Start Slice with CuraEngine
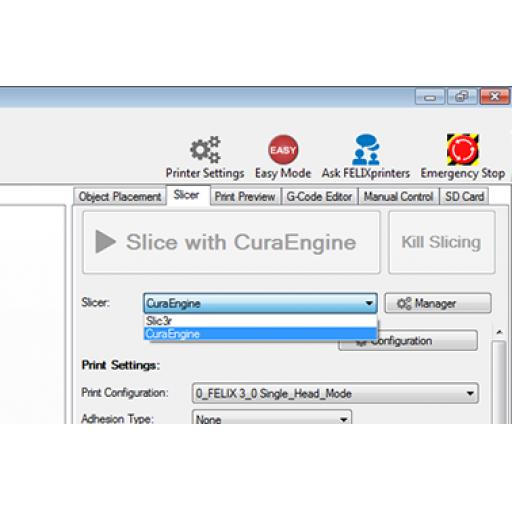The height and width of the screenshot is (512, 512). pyautogui.click(x=231, y=242)
